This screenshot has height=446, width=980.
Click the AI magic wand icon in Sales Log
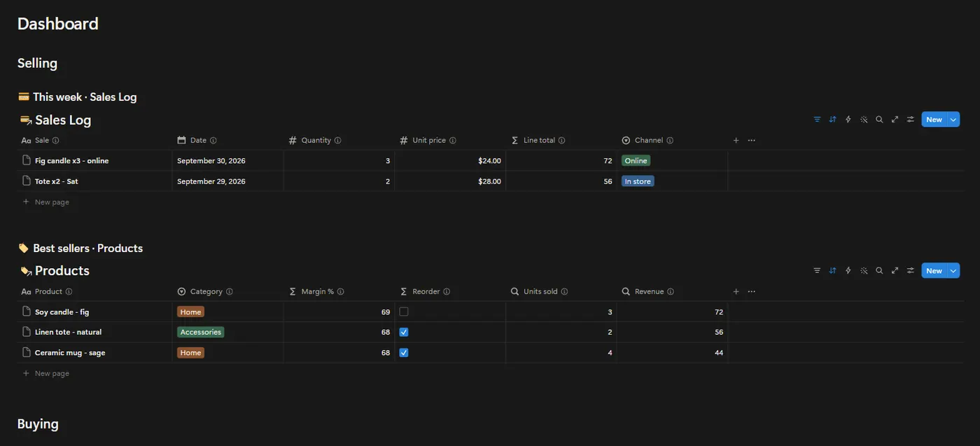coord(864,120)
